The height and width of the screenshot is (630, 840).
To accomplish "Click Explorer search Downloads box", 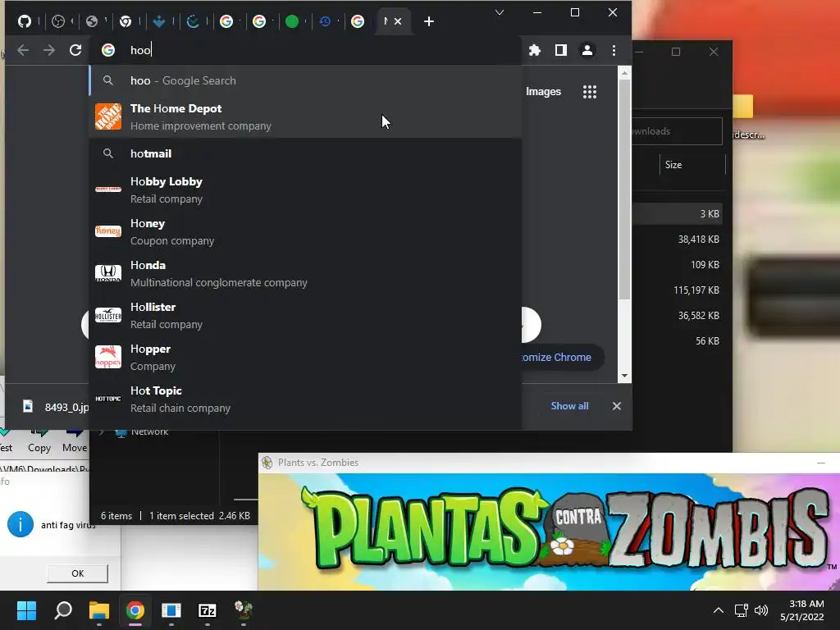I will (677, 131).
